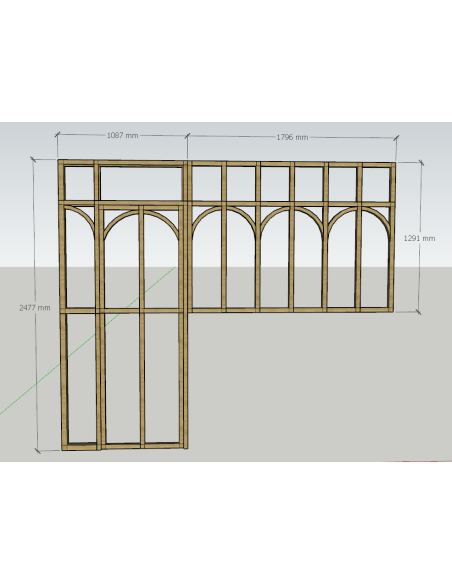Click the 2477 mm dimension label
This screenshot has width=452, height=584.
pyautogui.click(x=35, y=308)
